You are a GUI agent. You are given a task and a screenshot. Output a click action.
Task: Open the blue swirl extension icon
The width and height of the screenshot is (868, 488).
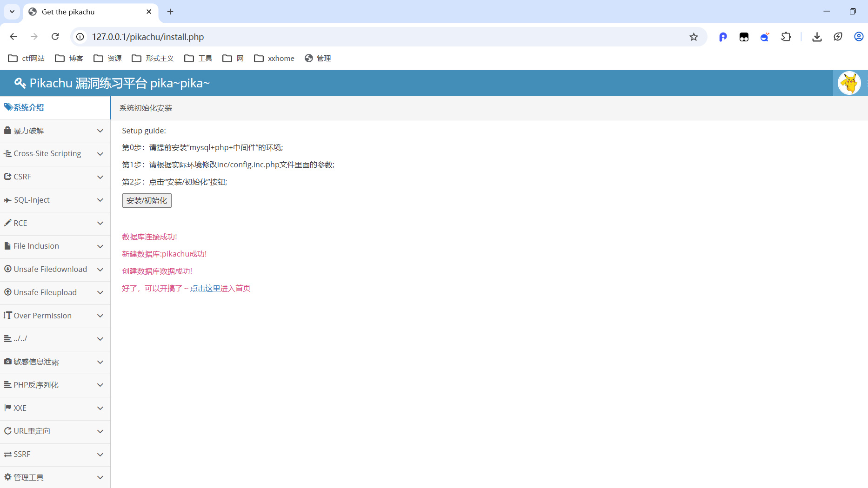coord(765,37)
